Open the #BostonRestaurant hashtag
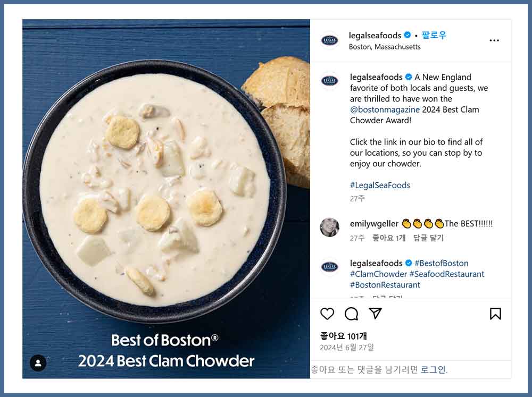This screenshot has width=532, height=397. point(385,285)
